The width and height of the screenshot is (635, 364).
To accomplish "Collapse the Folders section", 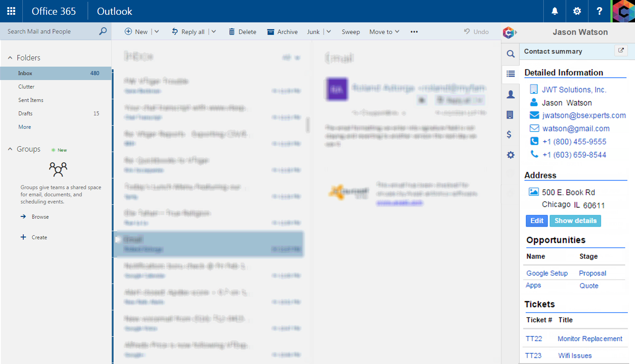I will pos(10,58).
